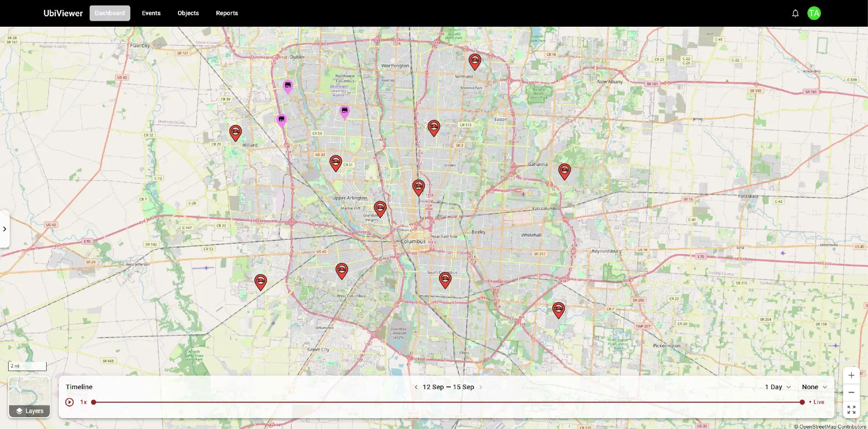Screen dimensions: 868x429
Task: Click the timeline slider start handle
Action: coord(94,402)
